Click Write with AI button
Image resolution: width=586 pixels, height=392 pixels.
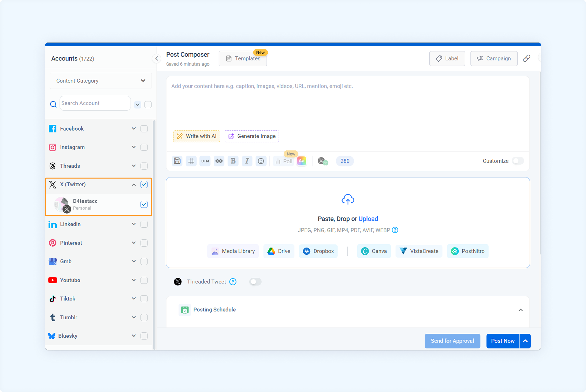coord(197,136)
